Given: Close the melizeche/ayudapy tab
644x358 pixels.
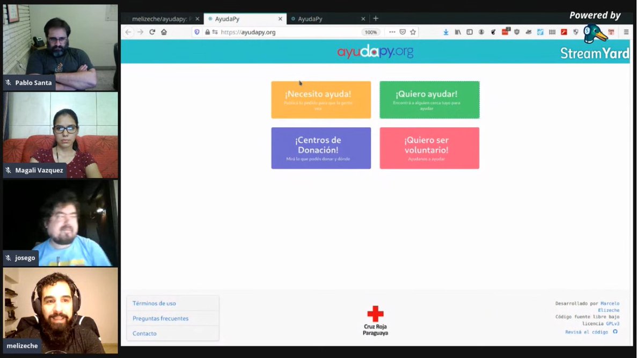Looking at the screenshot, I should 197,19.
